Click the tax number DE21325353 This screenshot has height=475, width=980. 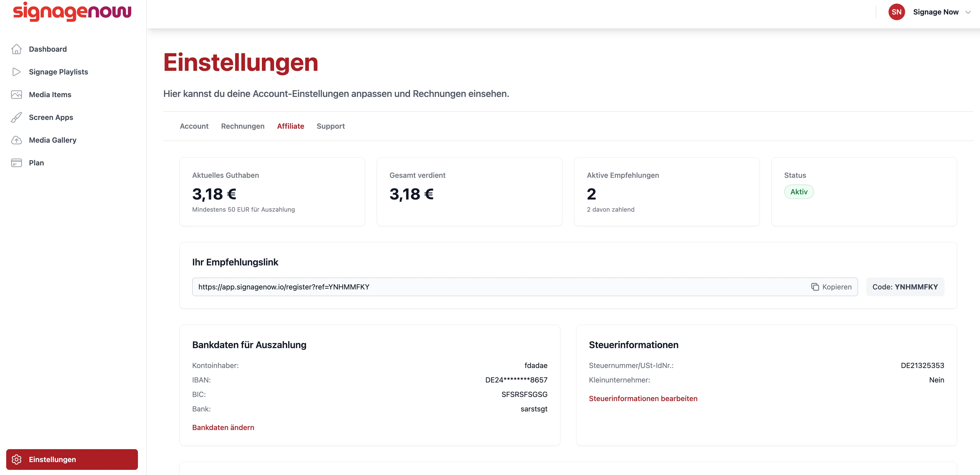pyautogui.click(x=922, y=365)
